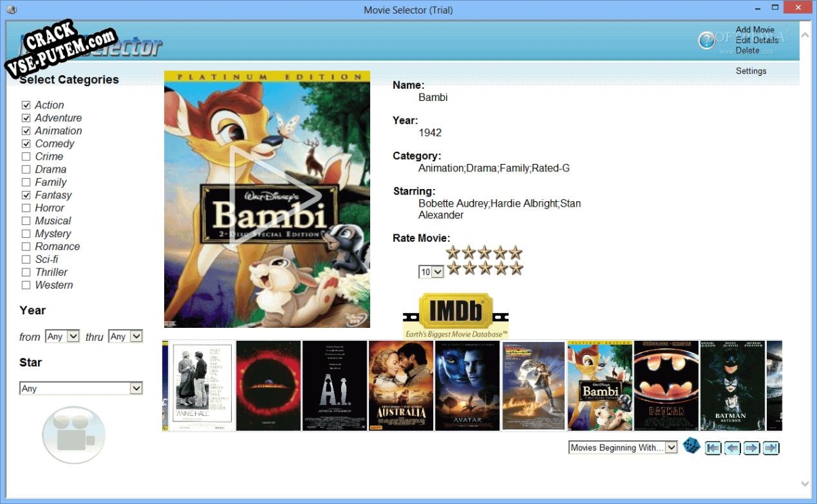Click the scrollbar up arrow at top right
Viewport: 817px width, 504px height.
[x=805, y=34]
